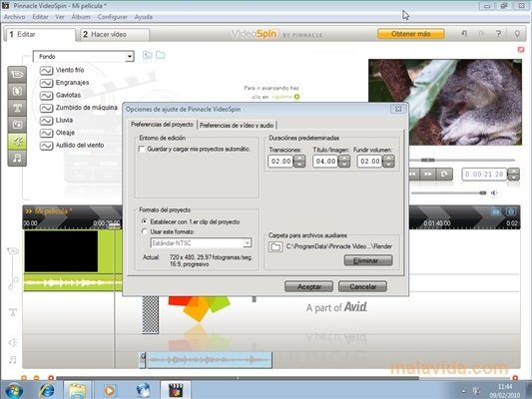Image resolution: width=532 pixels, height=399 pixels.
Task: Open the Configurar menu
Action: point(113,17)
